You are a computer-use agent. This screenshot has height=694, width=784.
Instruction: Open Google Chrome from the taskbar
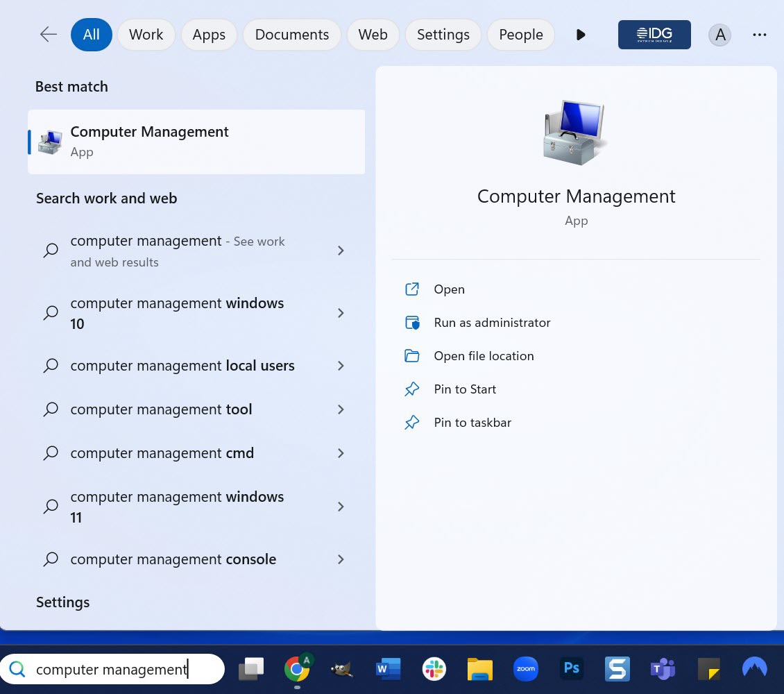(297, 668)
